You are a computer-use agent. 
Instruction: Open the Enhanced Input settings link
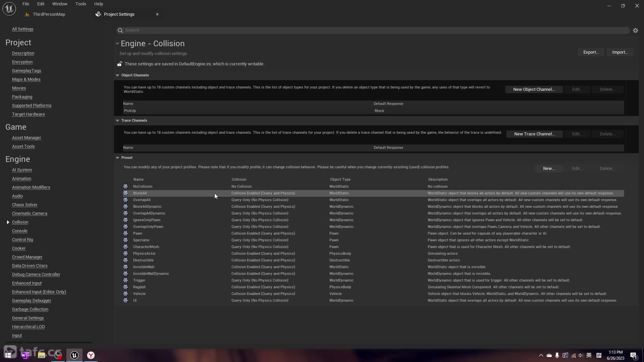27,283
